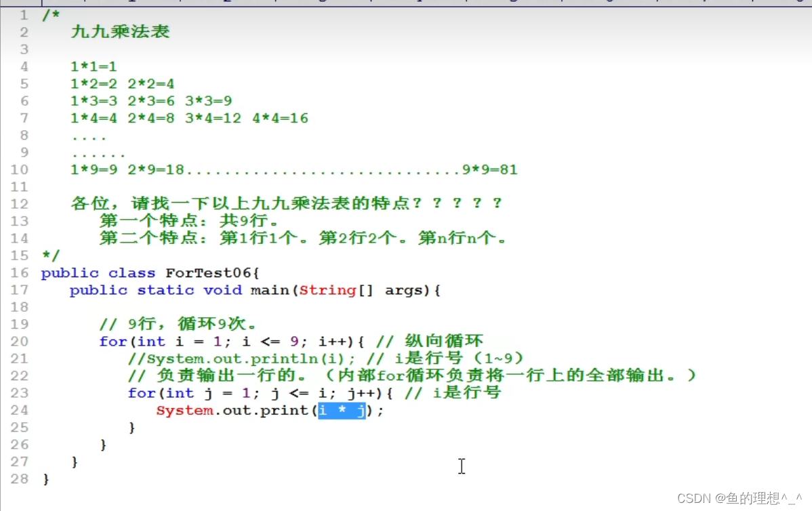Click the selected text "i * j" on line 24

(x=341, y=410)
